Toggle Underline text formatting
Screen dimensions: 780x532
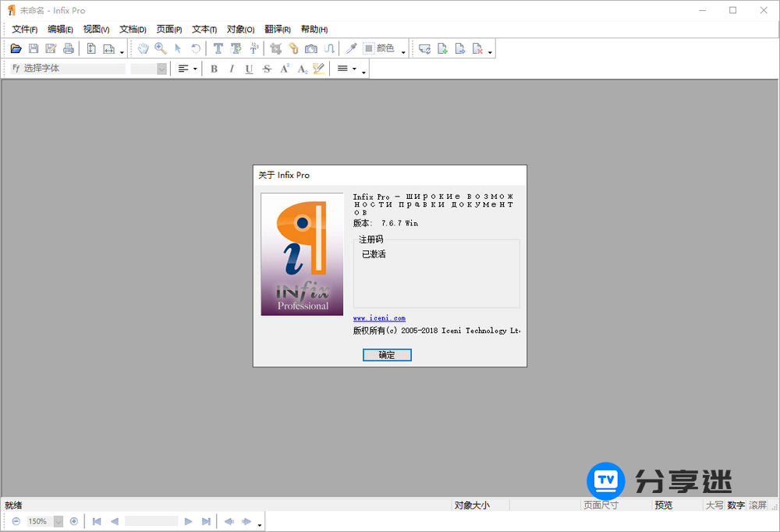249,69
